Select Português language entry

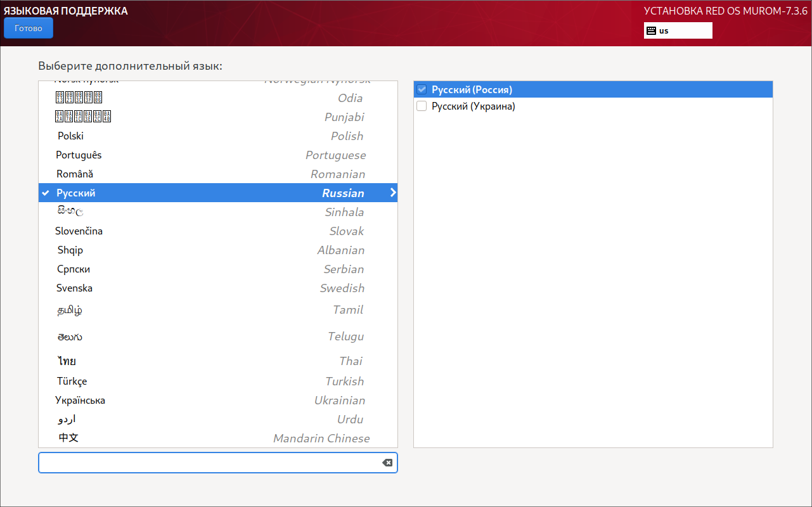point(217,155)
